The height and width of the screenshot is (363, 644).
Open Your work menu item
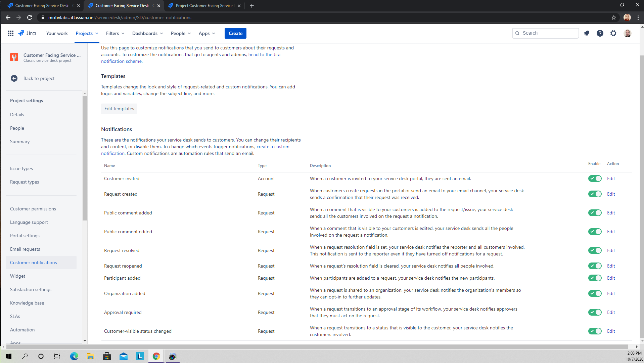coord(57,33)
